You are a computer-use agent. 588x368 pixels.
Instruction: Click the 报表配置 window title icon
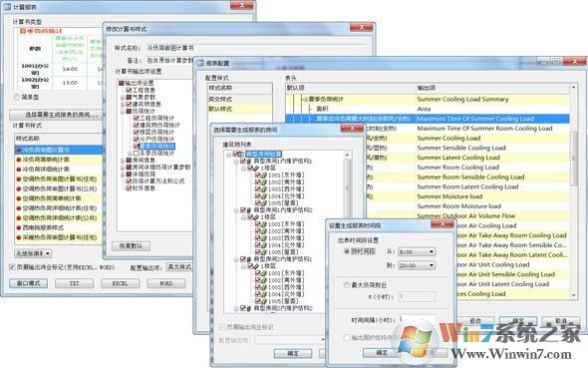point(200,63)
